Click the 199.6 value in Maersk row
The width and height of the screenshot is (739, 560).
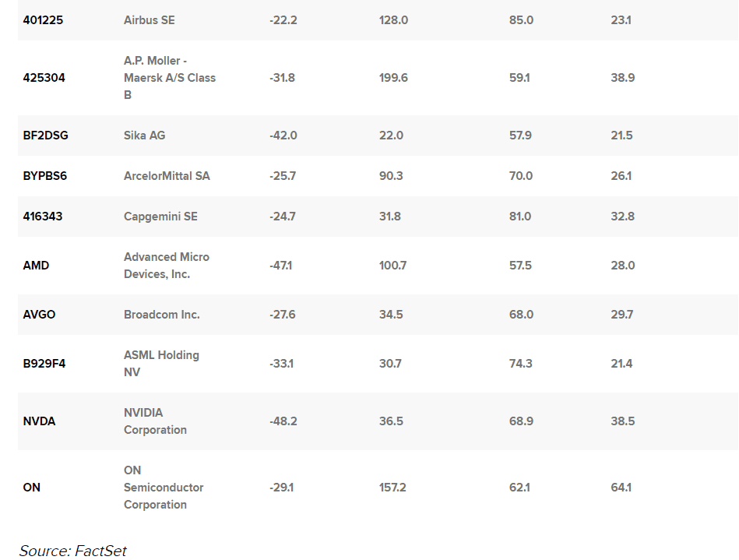coord(393,78)
